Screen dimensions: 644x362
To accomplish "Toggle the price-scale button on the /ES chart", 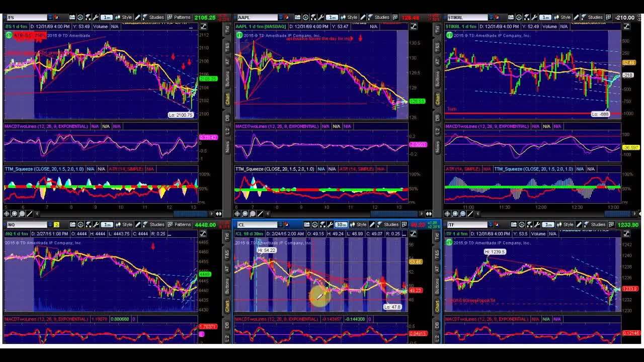I will coord(203,27).
